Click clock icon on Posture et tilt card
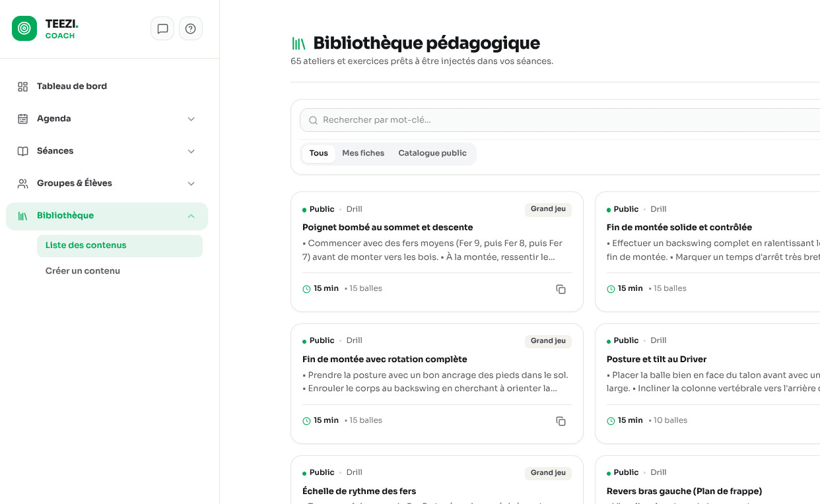 coord(611,421)
